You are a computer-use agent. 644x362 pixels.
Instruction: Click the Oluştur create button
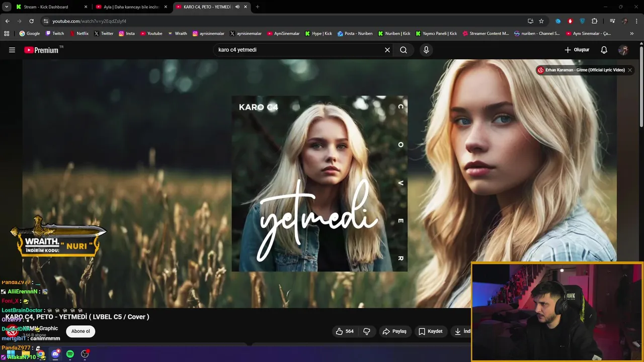click(x=577, y=50)
